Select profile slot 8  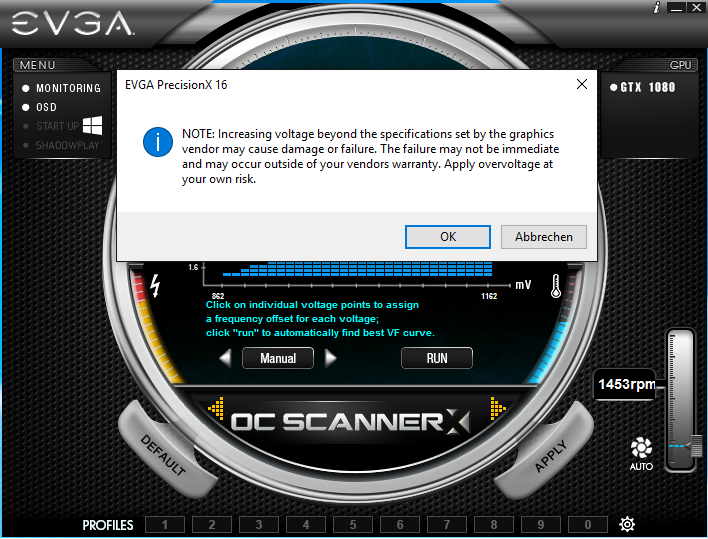(x=494, y=525)
